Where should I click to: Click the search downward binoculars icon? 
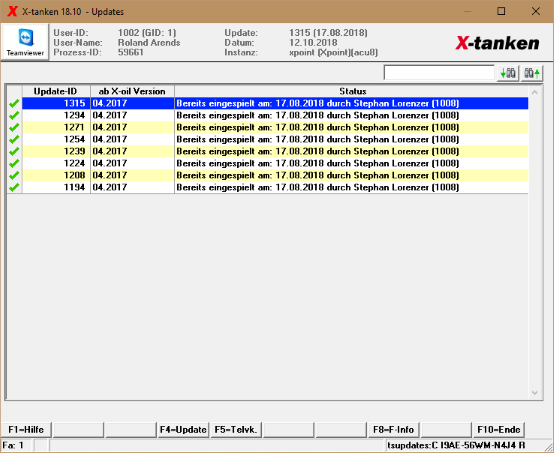[x=508, y=73]
